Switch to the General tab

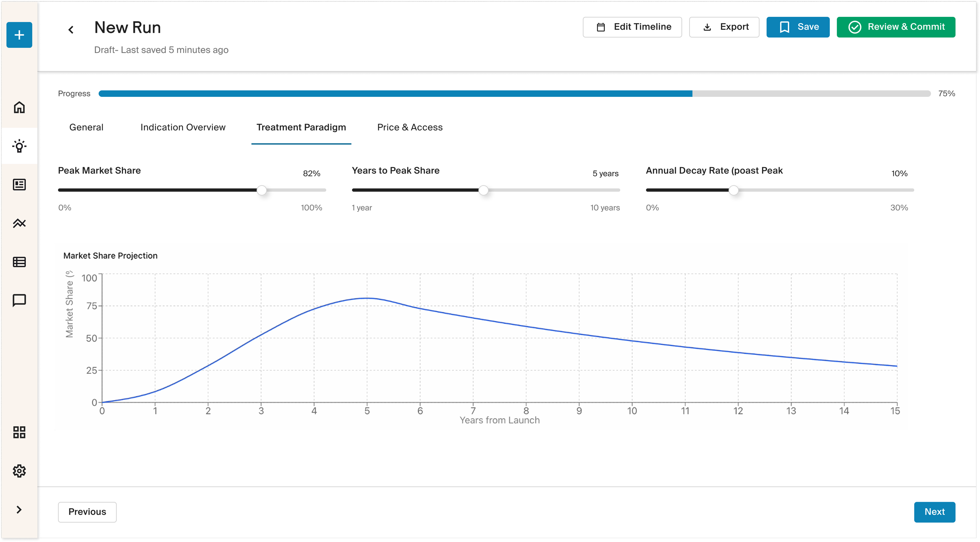click(x=86, y=127)
